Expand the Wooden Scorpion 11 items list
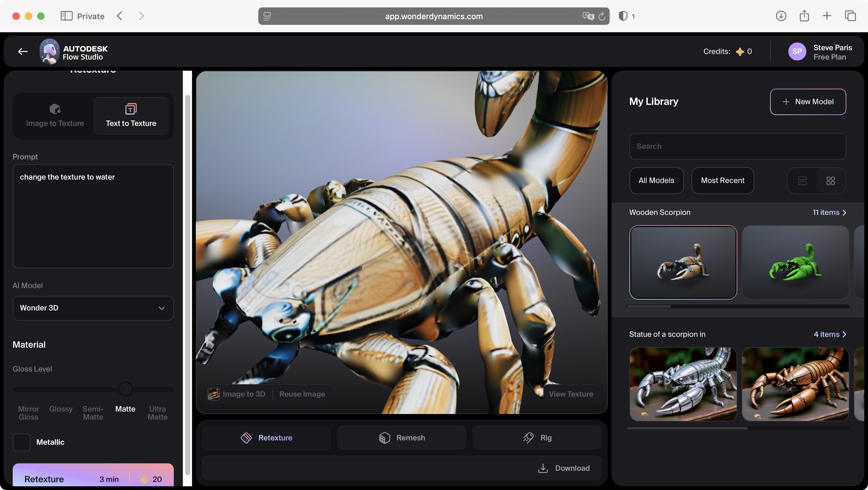This screenshot has width=868, height=490. coord(829,212)
